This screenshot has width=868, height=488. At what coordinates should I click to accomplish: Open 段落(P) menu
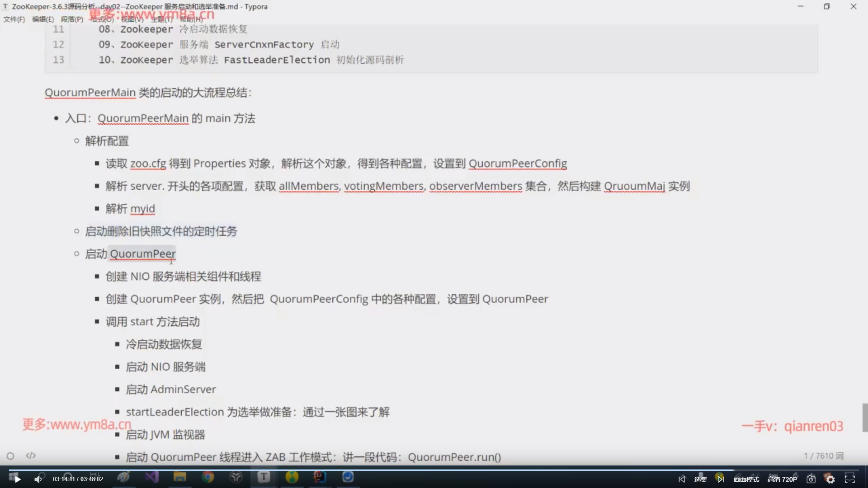click(x=72, y=19)
